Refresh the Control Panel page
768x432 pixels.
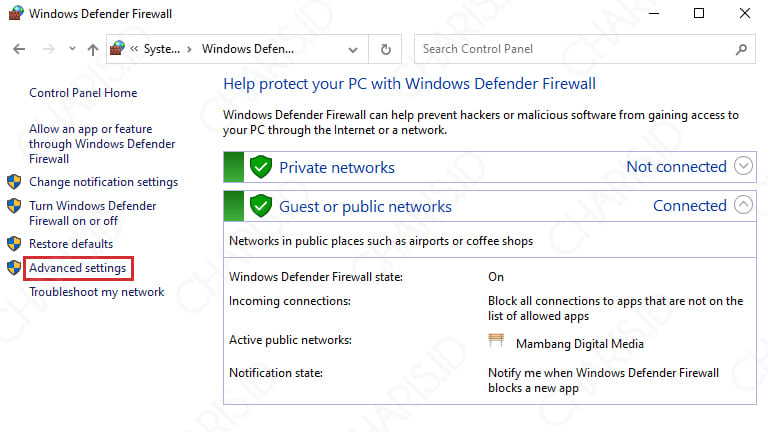385,49
